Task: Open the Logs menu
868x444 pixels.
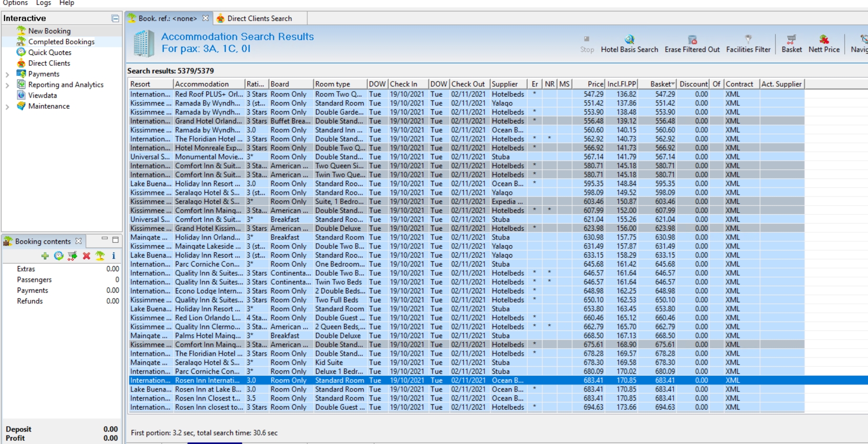Action: point(43,3)
